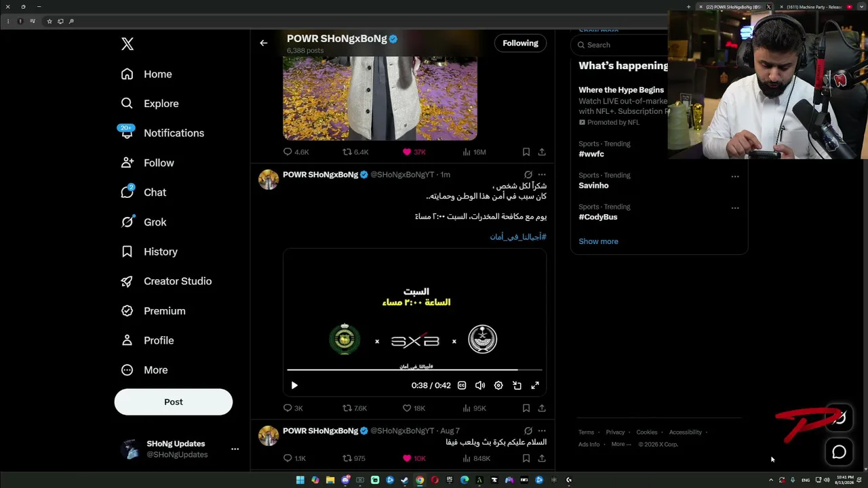
Task: Enter fullscreen on the video
Action: (x=535, y=386)
